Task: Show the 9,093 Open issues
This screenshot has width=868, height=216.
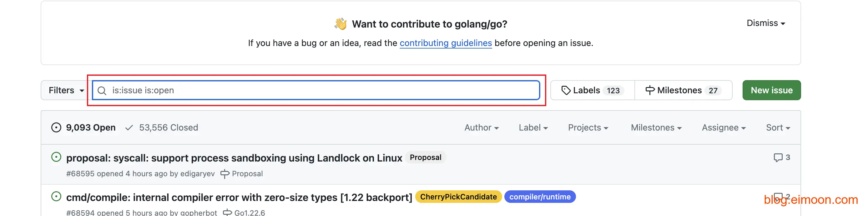Action: pos(90,128)
